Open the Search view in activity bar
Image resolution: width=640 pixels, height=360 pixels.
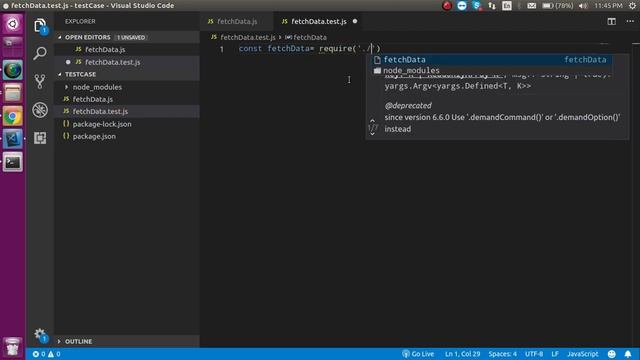tap(40, 53)
